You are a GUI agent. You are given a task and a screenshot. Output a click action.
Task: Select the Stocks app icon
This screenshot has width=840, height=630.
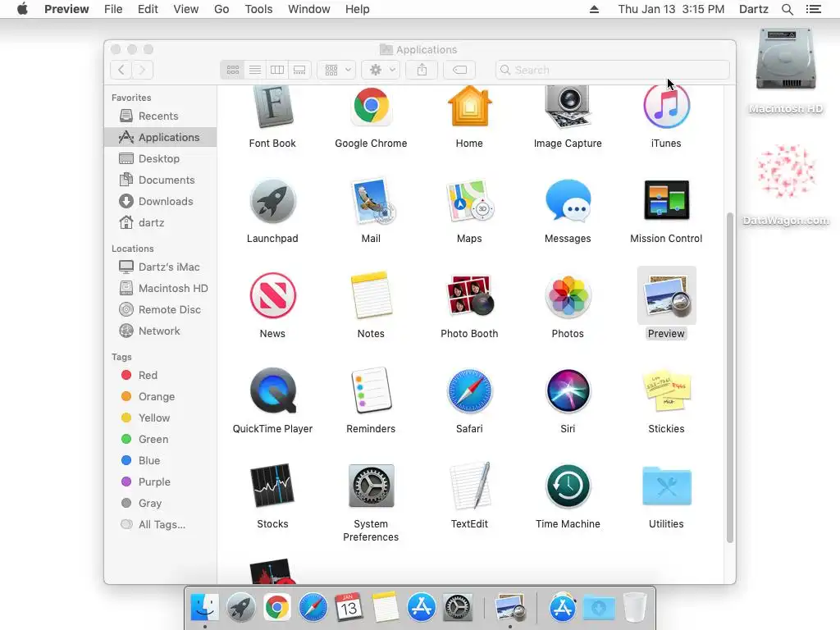[272, 486]
